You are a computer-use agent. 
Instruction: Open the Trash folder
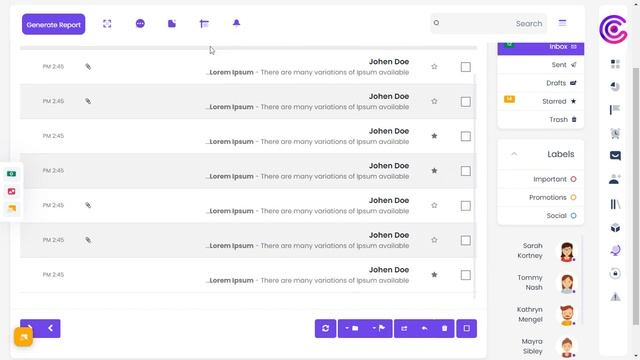(540, 120)
